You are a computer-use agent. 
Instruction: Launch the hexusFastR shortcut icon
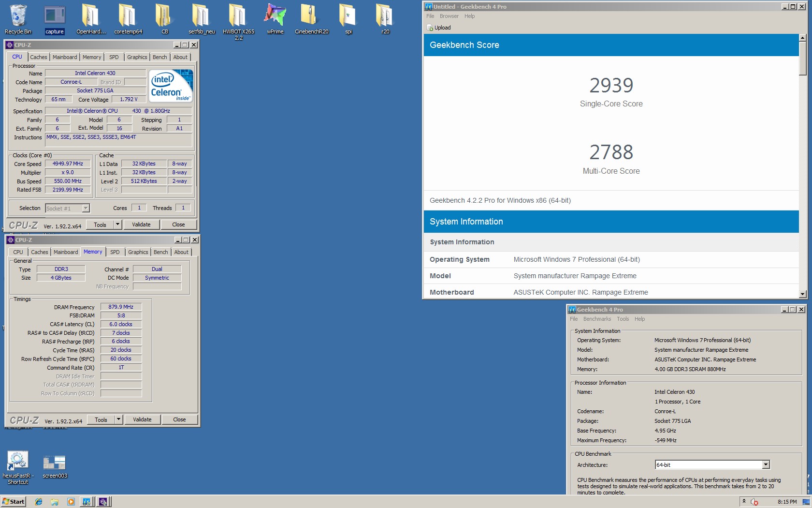click(18, 467)
